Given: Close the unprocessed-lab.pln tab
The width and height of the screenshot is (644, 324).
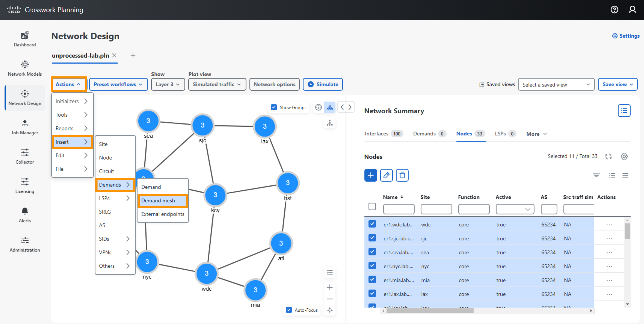Looking at the screenshot, I should tap(114, 55).
